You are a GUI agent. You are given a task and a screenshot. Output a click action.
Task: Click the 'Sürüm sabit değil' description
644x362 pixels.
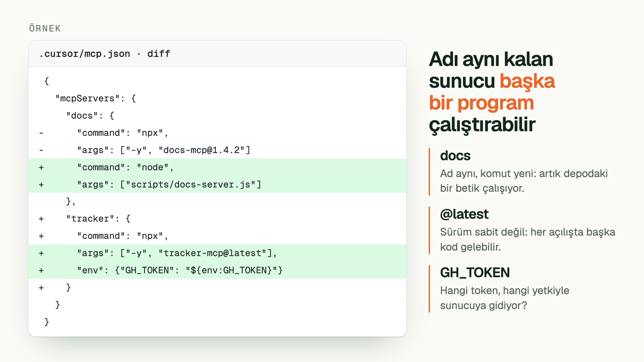coord(528,239)
